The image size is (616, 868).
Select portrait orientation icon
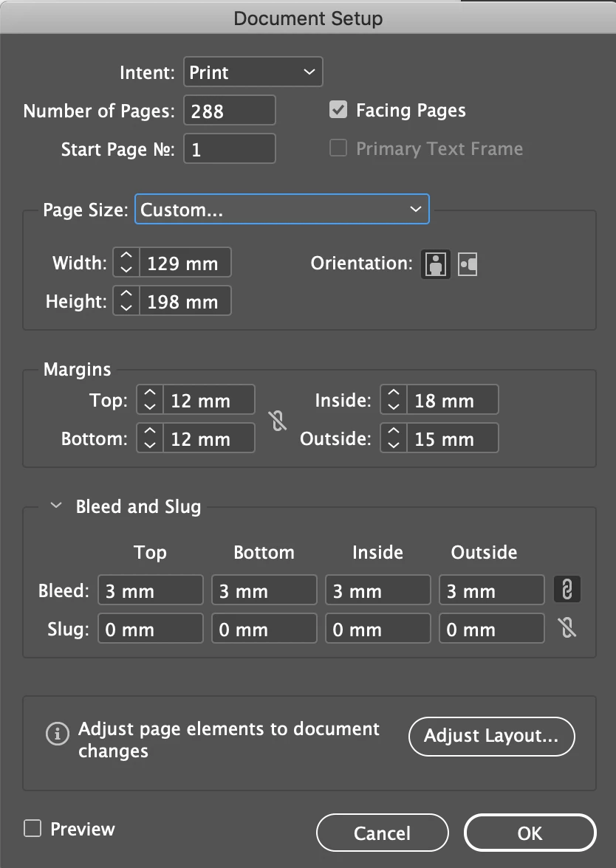coord(436,263)
